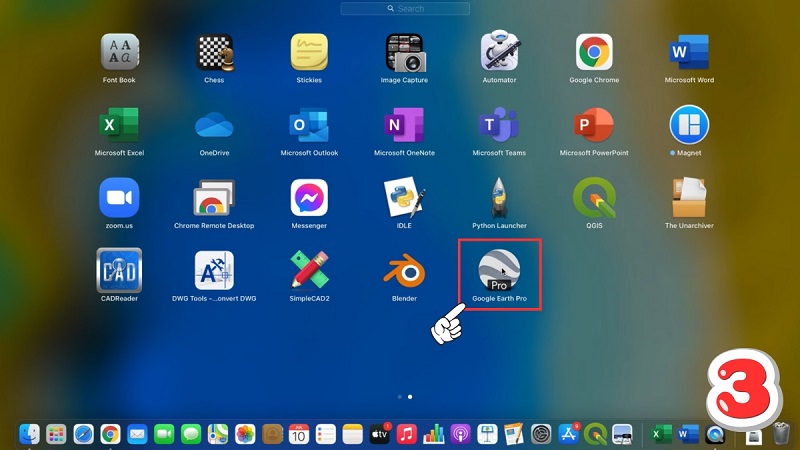
Task: Launch zoom.us app
Action: pos(120,197)
